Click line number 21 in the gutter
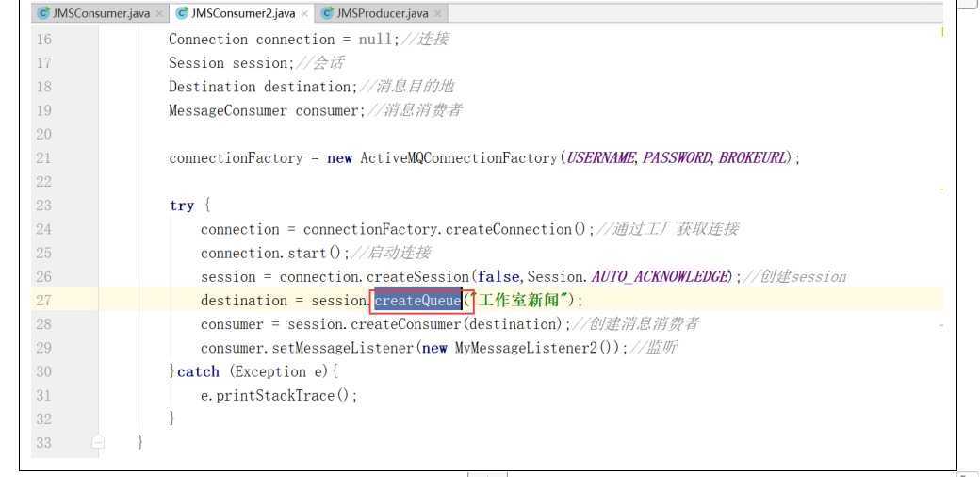Viewport: 980px width, 477px height. (43, 158)
